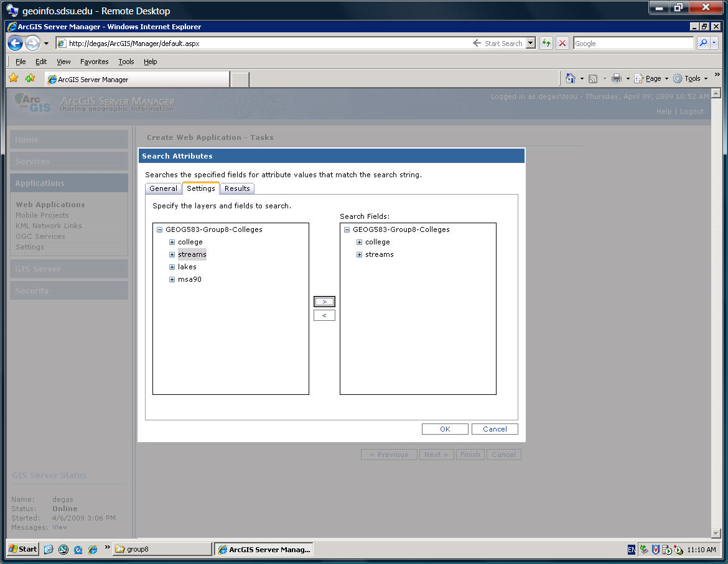Select college in the Search Fields list

378,242
